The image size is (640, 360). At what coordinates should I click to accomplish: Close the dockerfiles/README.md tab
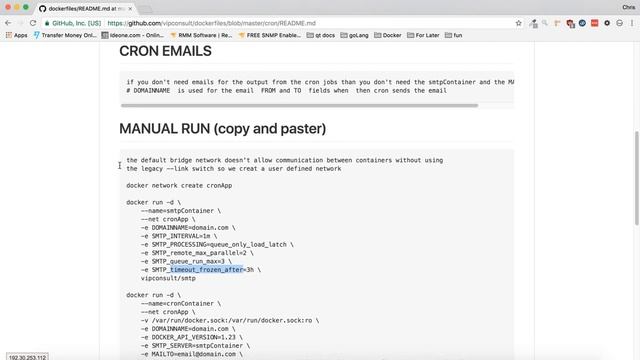pyautogui.click(x=130, y=9)
